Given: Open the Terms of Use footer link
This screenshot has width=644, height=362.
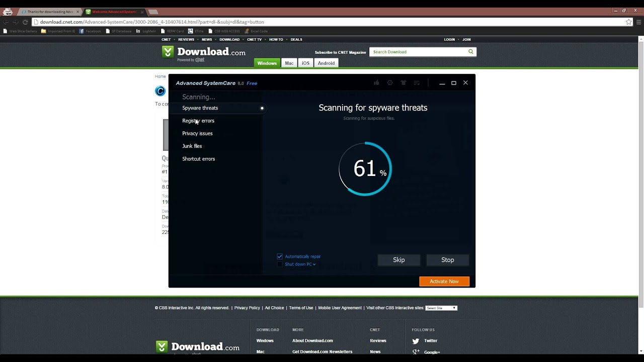Looking at the screenshot, I should pyautogui.click(x=301, y=308).
